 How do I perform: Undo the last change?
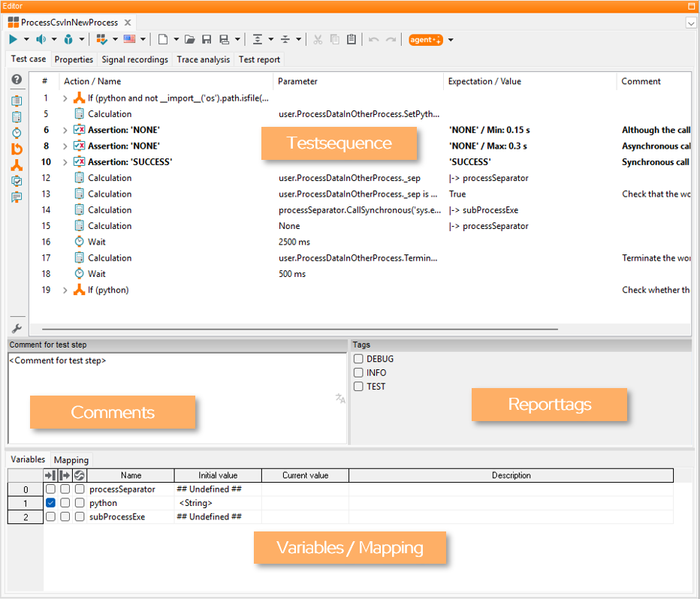[x=374, y=40]
